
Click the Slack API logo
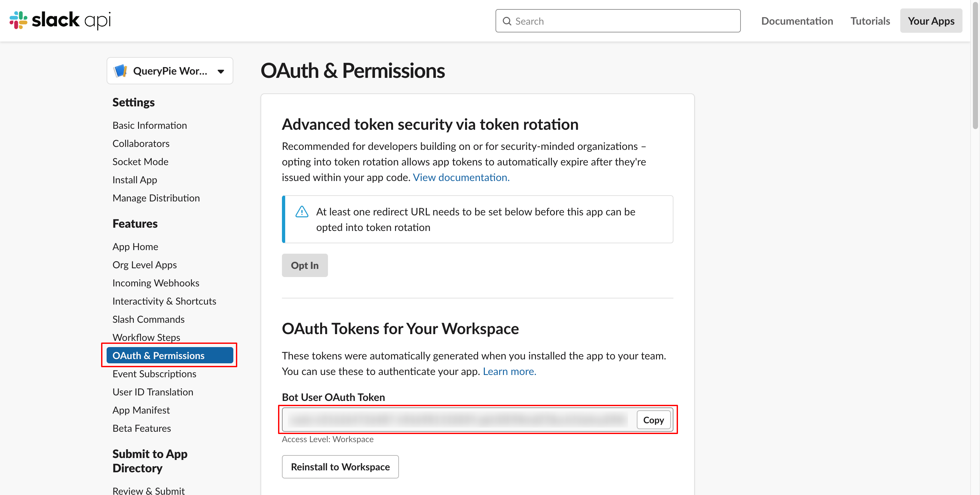click(60, 20)
